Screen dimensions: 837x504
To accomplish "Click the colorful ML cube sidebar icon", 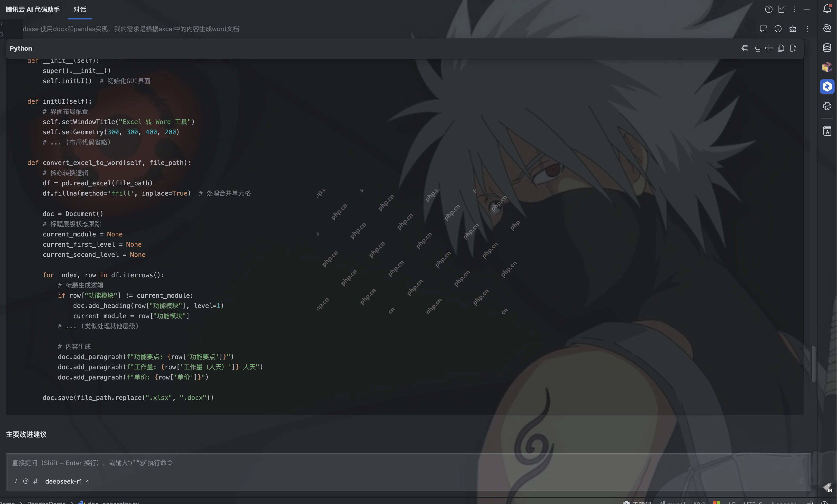I will (827, 67).
